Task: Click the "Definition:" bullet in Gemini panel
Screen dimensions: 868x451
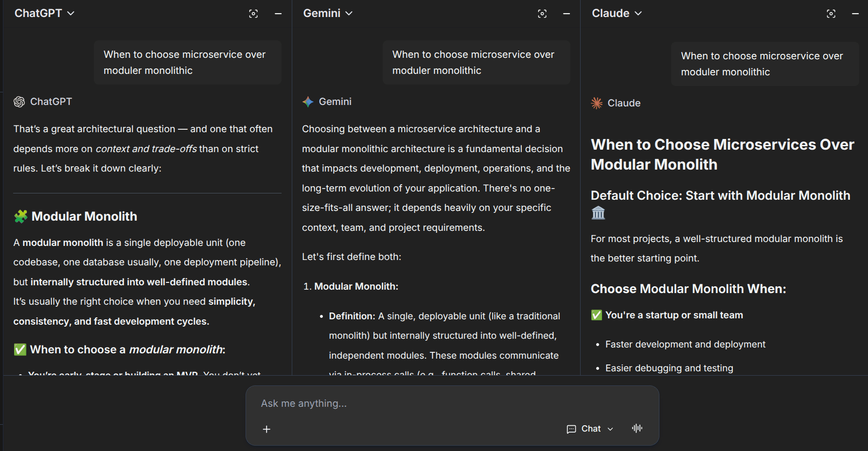Action: pos(444,345)
